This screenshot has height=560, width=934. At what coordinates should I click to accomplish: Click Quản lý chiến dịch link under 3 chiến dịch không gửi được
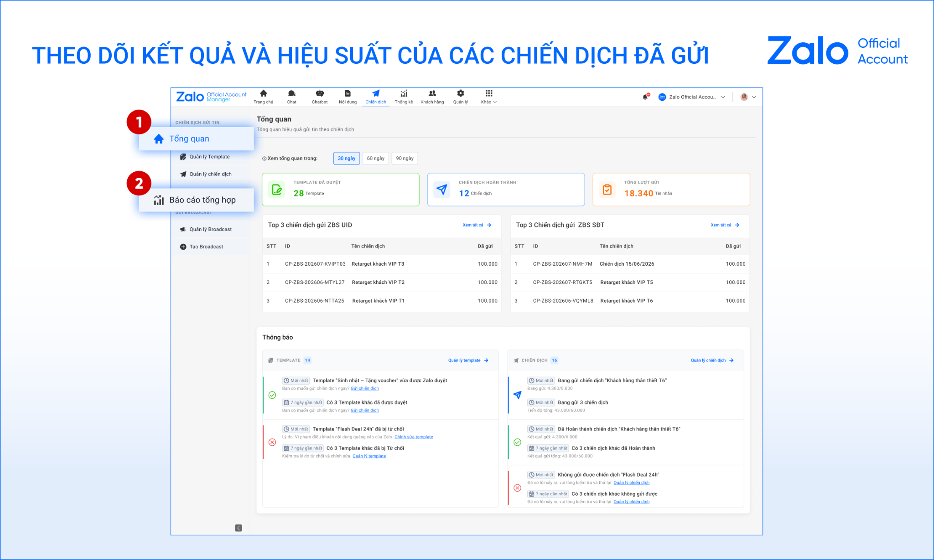tap(632, 502)
